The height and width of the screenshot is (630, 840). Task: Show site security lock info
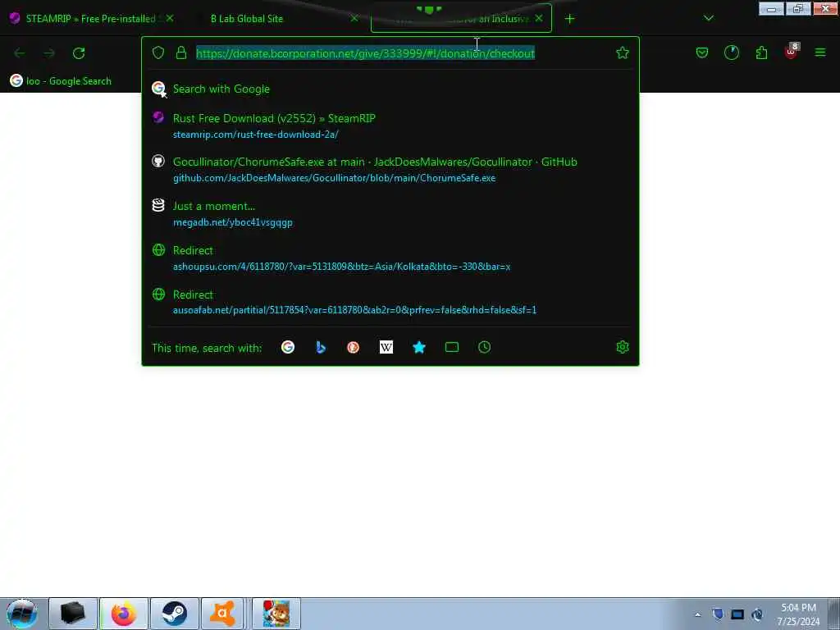pos(181,52)
